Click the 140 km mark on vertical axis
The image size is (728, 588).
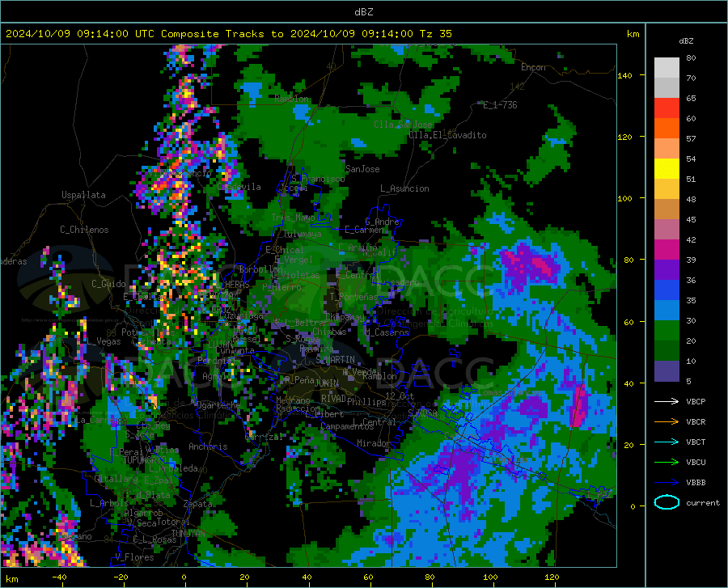[x=625, y=75]
